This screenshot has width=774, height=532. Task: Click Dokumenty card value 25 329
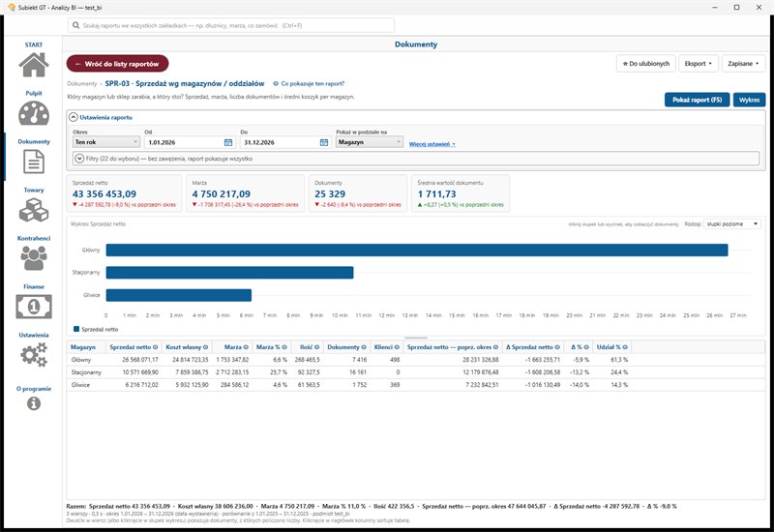330,194
